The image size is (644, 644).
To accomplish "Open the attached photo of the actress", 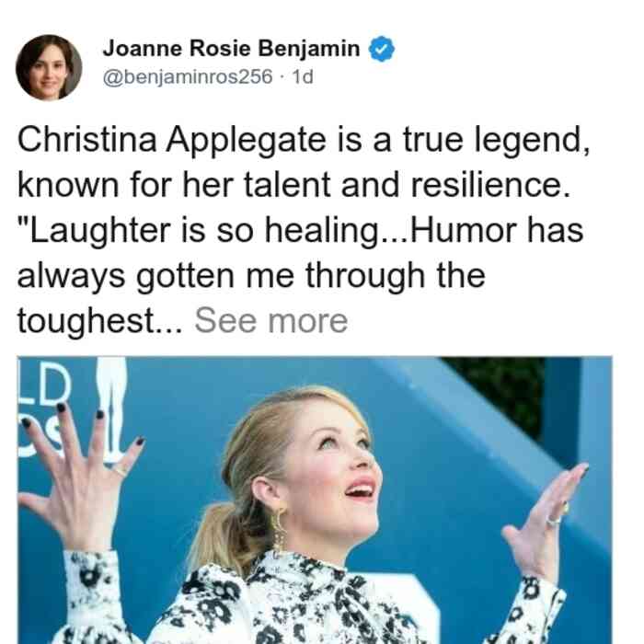I will point(315,500).
